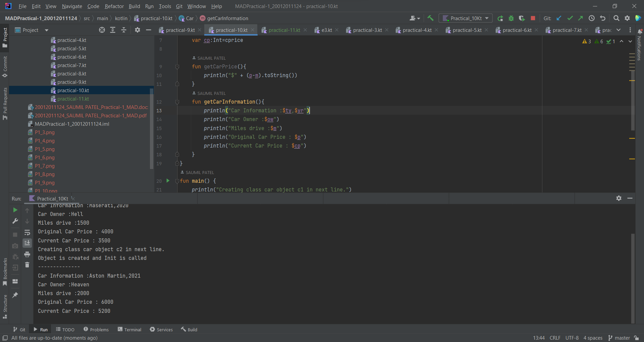
Task: Open Run panel settings gear
Action: 619,198
